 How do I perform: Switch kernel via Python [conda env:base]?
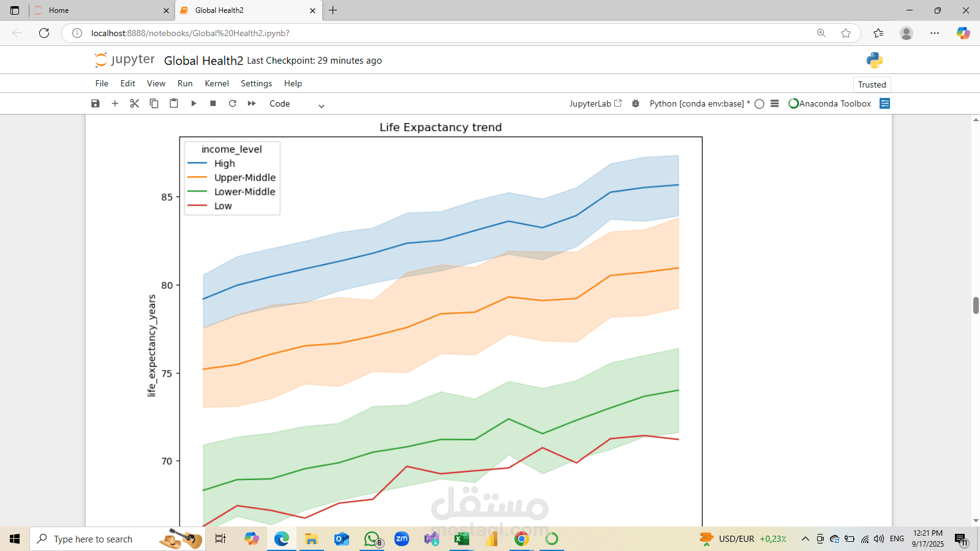point(699,103)
